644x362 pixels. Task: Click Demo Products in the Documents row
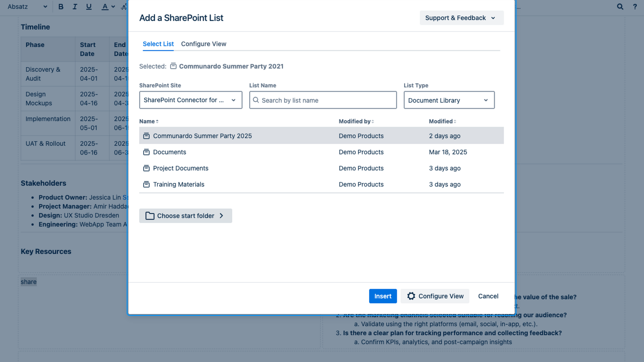pos(361,152)
